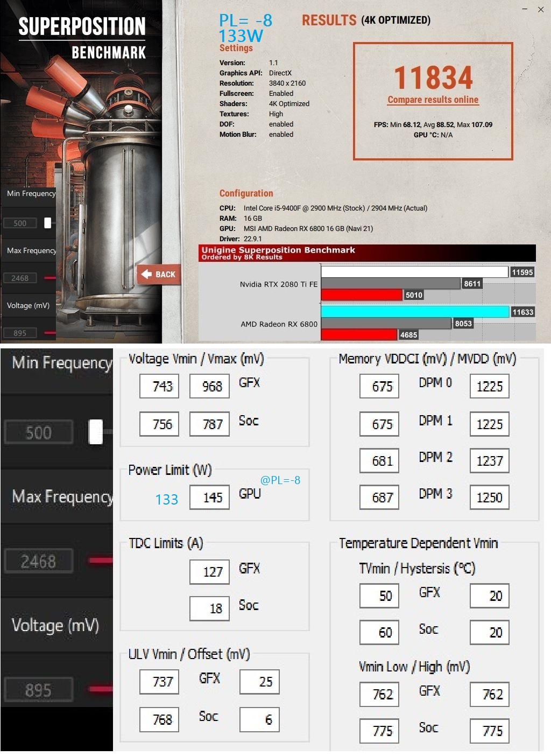This screenshot has height=756, width=551.
Task: Select the TVmin GFX field 50
Action: [379, 596]
